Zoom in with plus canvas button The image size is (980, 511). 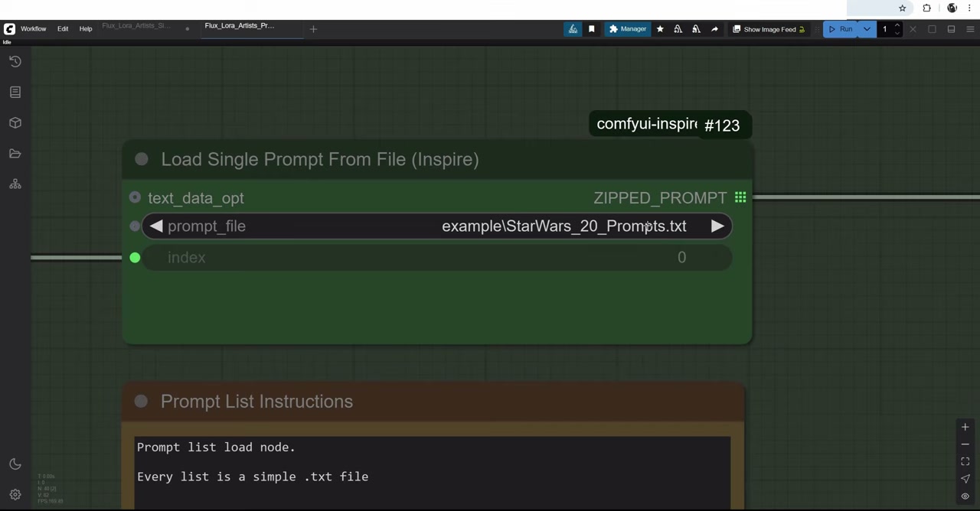965,427
